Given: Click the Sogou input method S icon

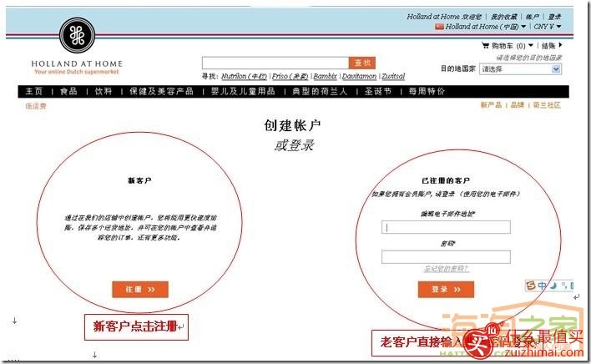Looking at the screenshot, I should (x=531, y=286).
